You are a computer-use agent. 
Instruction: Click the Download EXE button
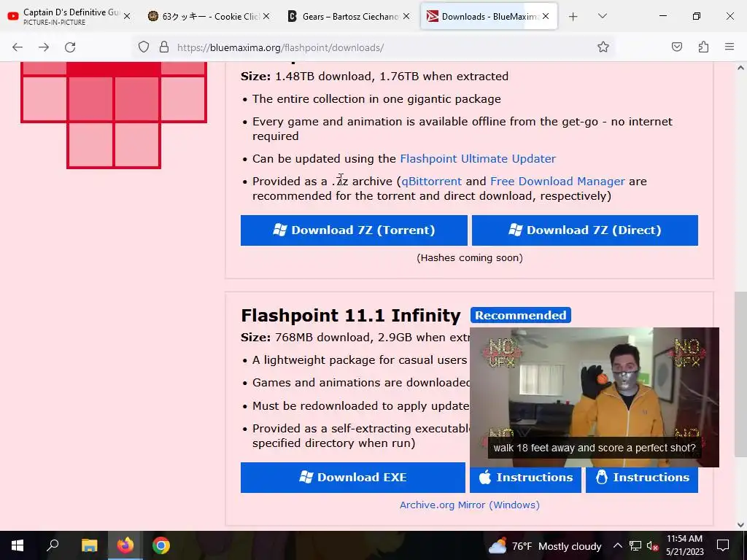click(x=353, y=478)
